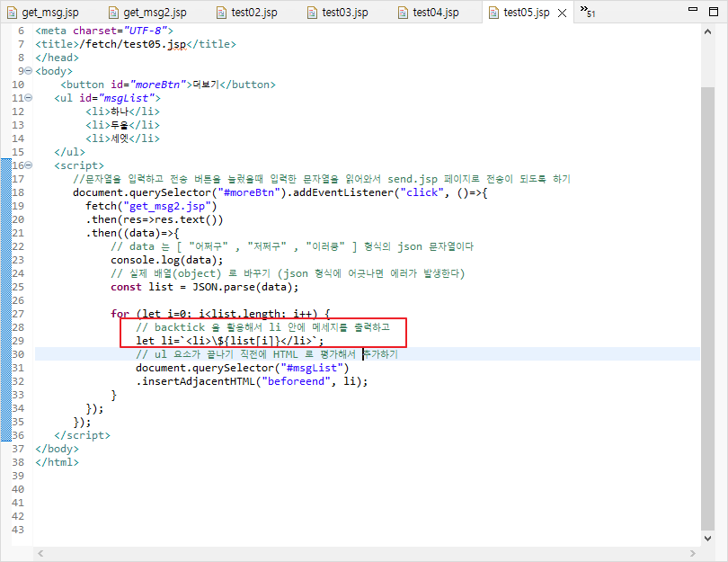Click the test05.jsp file icon
This screenshot has height=562, width=728.
[x=494, y=13]
